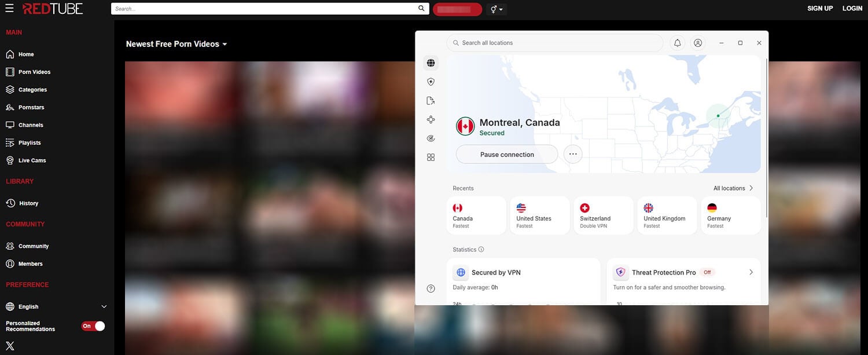
Task: Connect to the Canada recent location card
Action: [476, 215]
